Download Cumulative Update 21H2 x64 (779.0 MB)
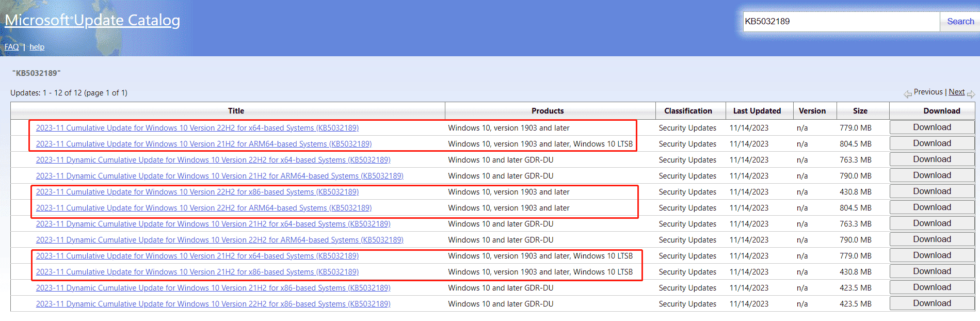The height and width of the screenshot is (321, 980). (x=932, y=255)
